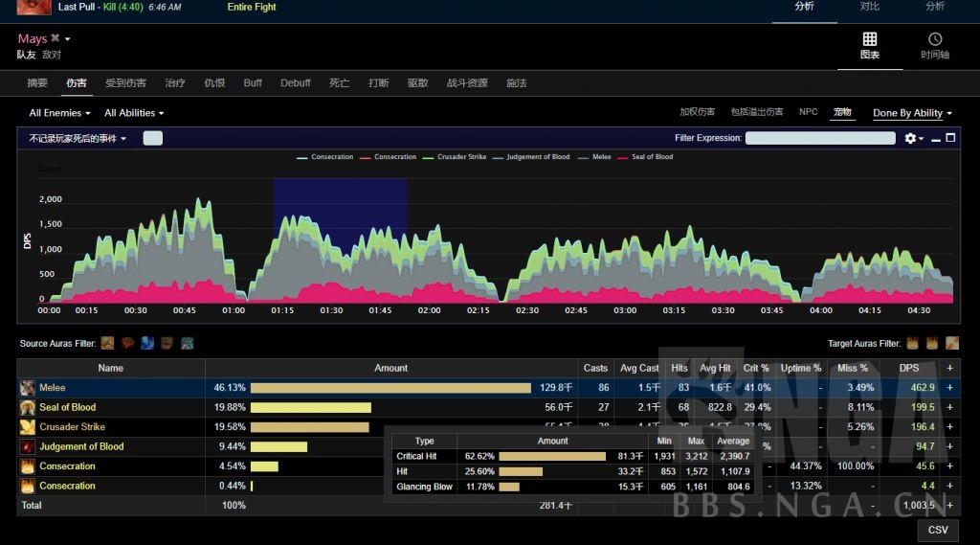
Task: Toggle the first Consecration legend series
Action: coord(325,157)
